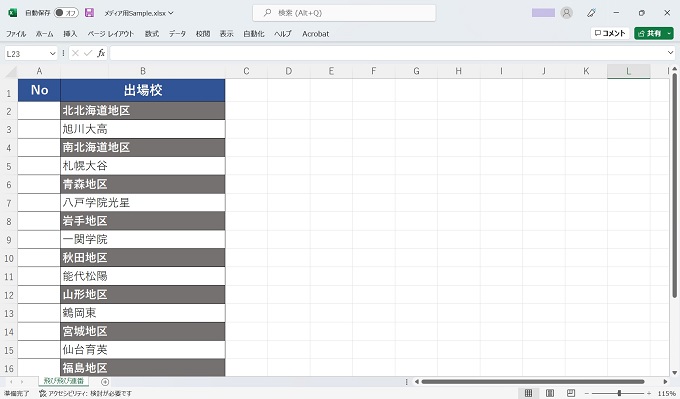
Task: Open the 自動化 tab
Action: pyautogui.click(x=254, y=34)
